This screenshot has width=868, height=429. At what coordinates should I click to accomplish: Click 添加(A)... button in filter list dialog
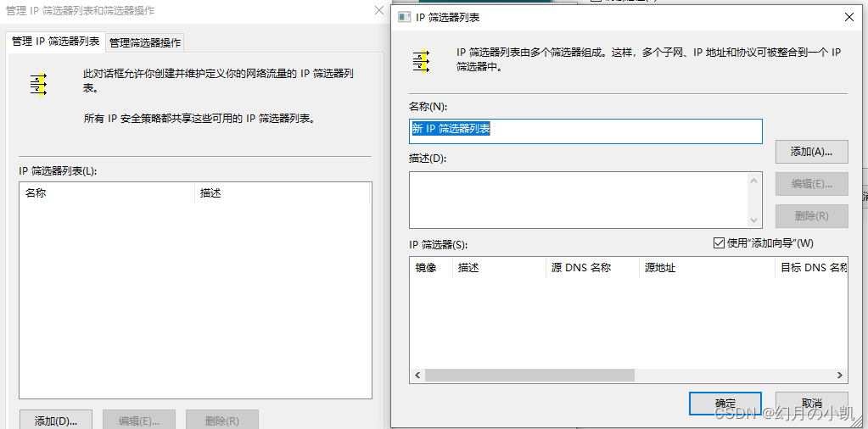(811, 152)
